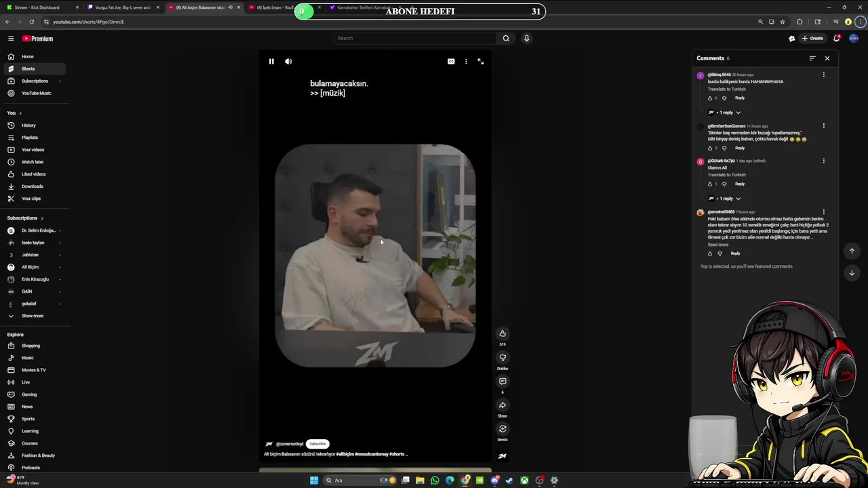Open Liked videos in the sidebar

coord(34,174)
